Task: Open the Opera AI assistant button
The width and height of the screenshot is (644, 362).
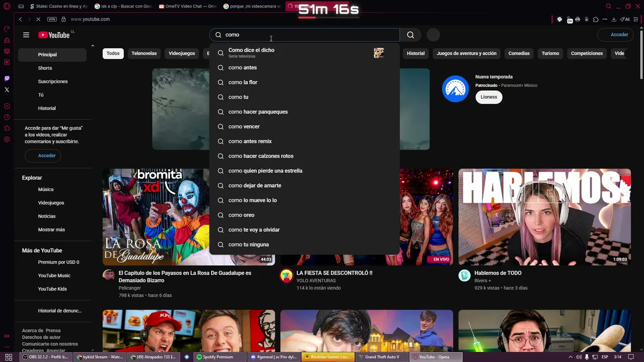Action: point(625,19)
